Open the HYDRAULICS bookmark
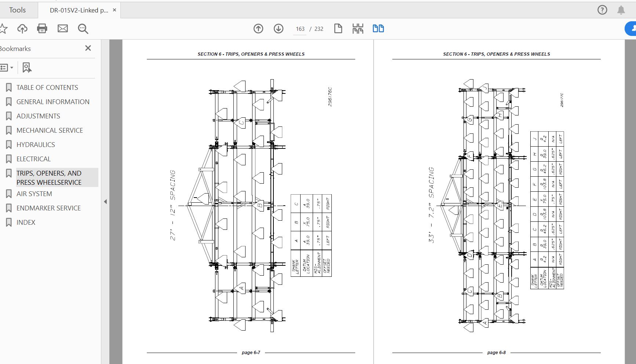 36,145
